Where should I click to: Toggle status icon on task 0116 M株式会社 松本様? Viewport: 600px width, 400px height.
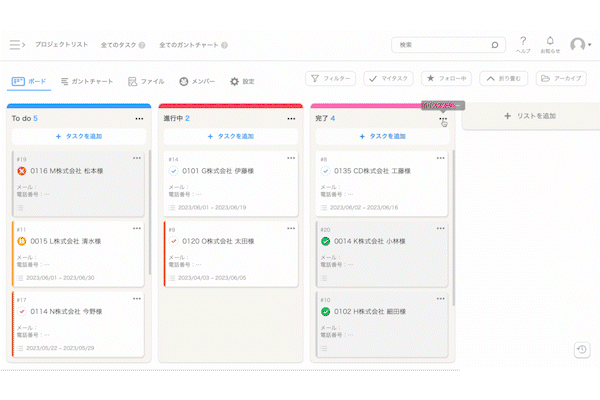pos(21,171)
